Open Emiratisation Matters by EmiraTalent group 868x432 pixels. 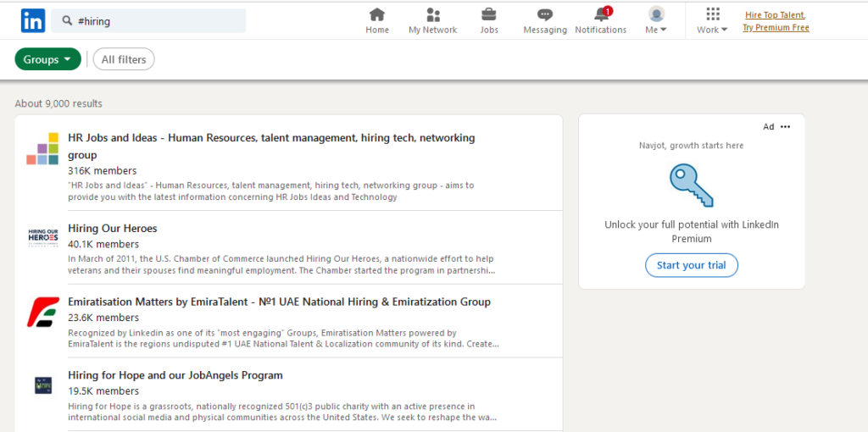[x=279, y=302]
